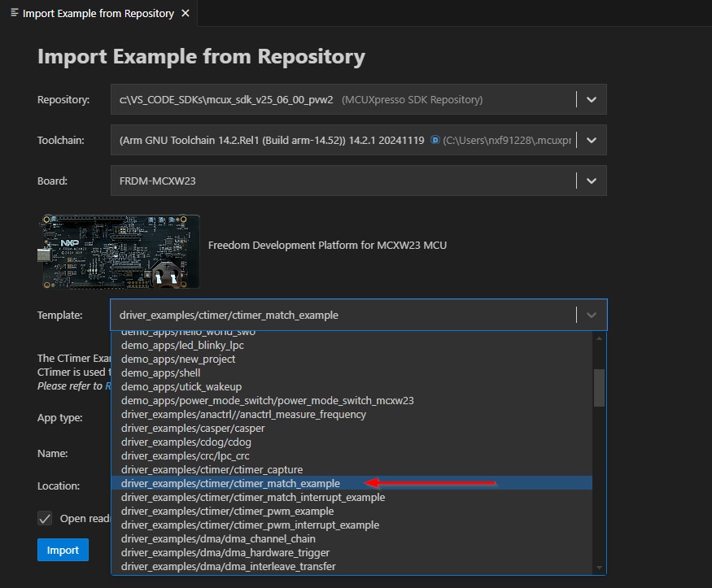The image size is (712, 588).
Task: Toggle the Open readme checkbox
Action: [45, 518]
